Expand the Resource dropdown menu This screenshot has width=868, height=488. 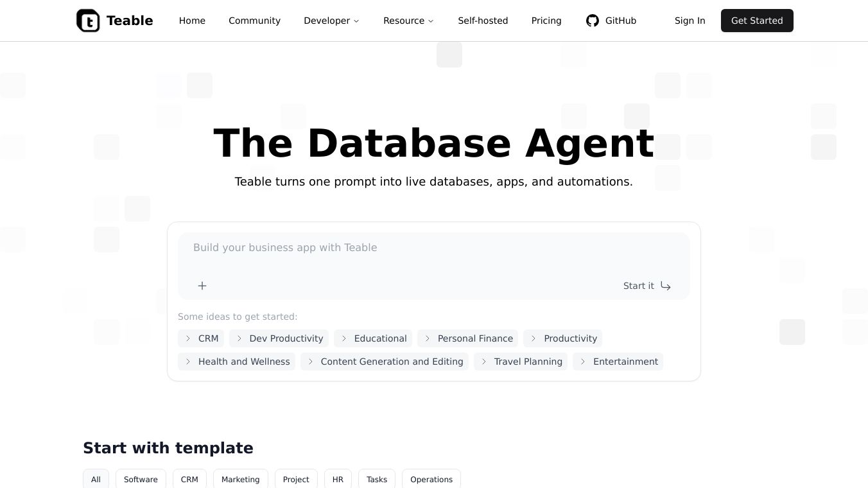408,21
